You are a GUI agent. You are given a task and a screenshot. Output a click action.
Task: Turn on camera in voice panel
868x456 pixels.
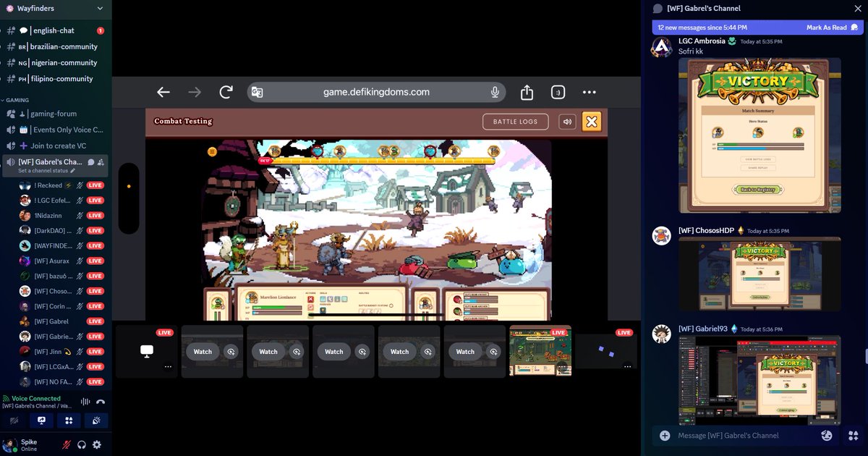pyautogui.click(x=14, y=421)
